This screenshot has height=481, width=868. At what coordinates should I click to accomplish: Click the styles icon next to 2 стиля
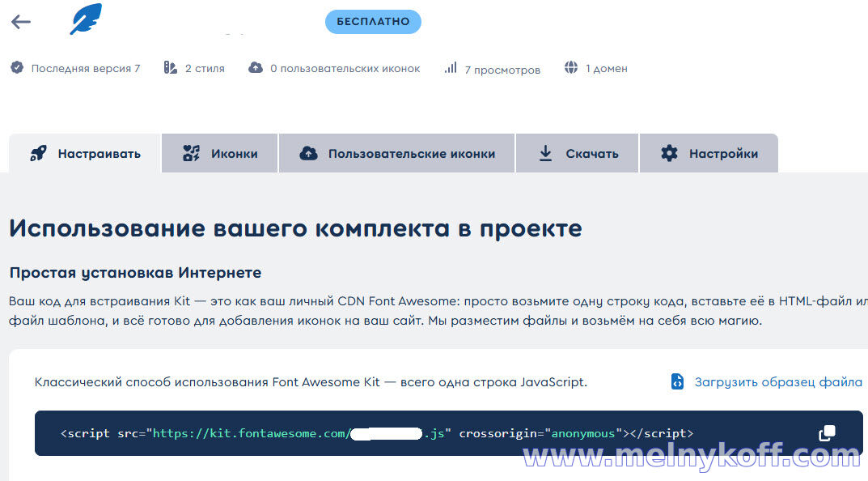point(171,68)
